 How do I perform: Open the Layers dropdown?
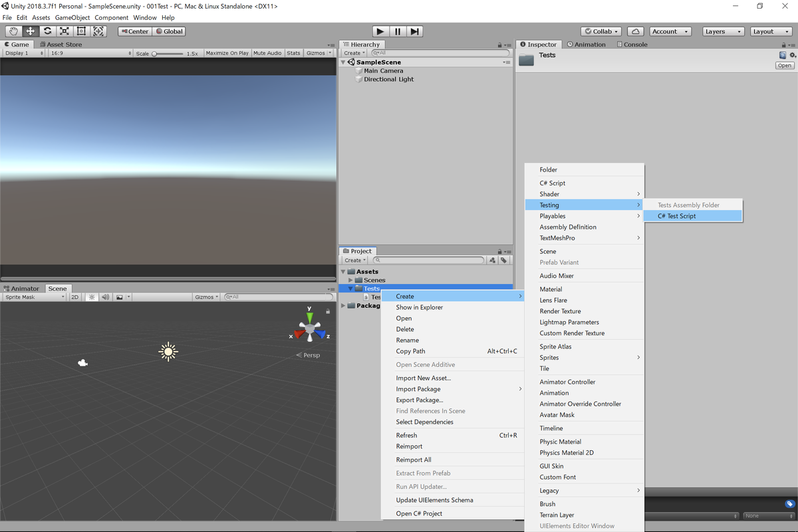tap(724, 31)
